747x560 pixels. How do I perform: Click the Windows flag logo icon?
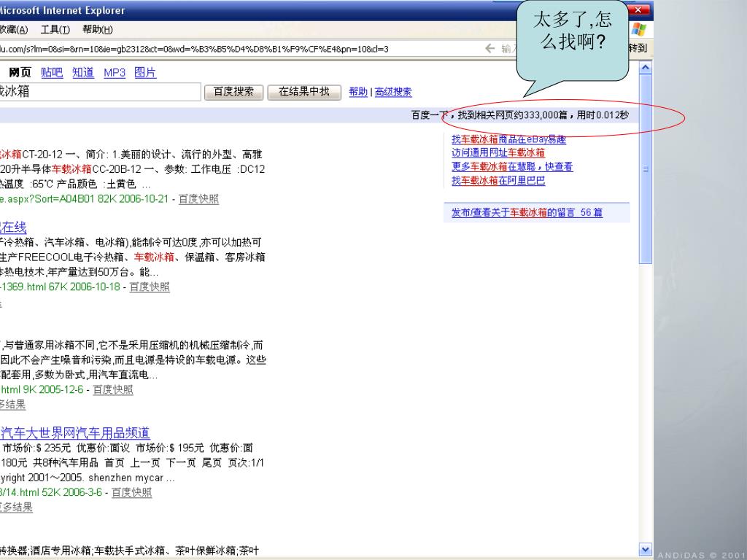pos(639,29)
